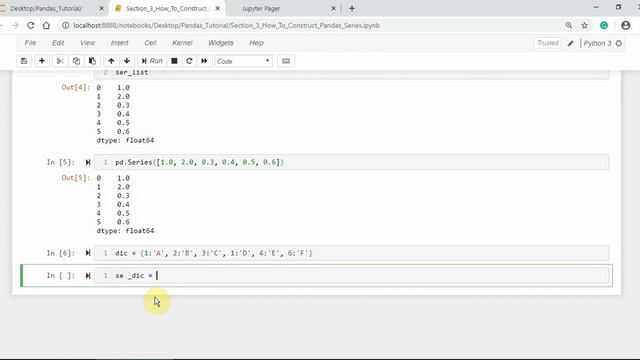Reload the page
Viewport: 640px width, 360px height.
[31, 25]
